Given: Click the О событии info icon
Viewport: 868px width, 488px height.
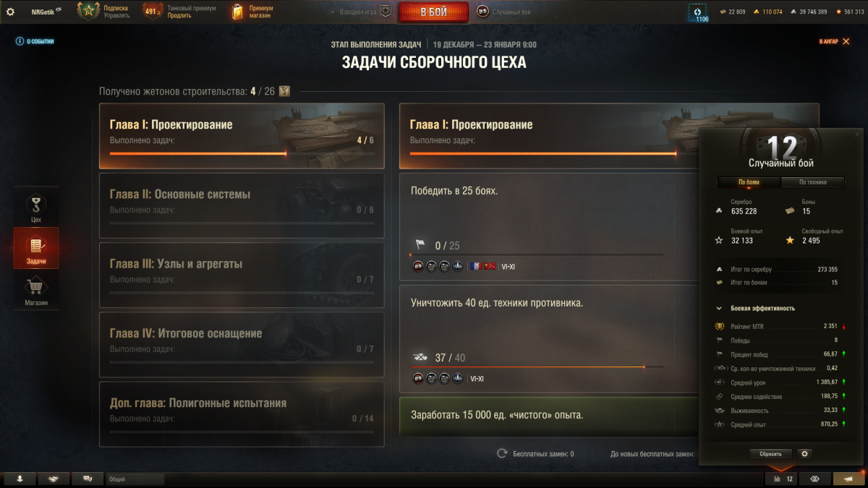Looking at the screenshot, I should (20, 41).
